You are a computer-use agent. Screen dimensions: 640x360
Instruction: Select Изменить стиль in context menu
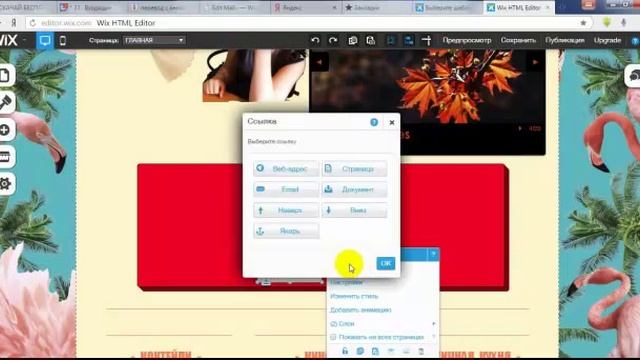click(x=354, y=296)
